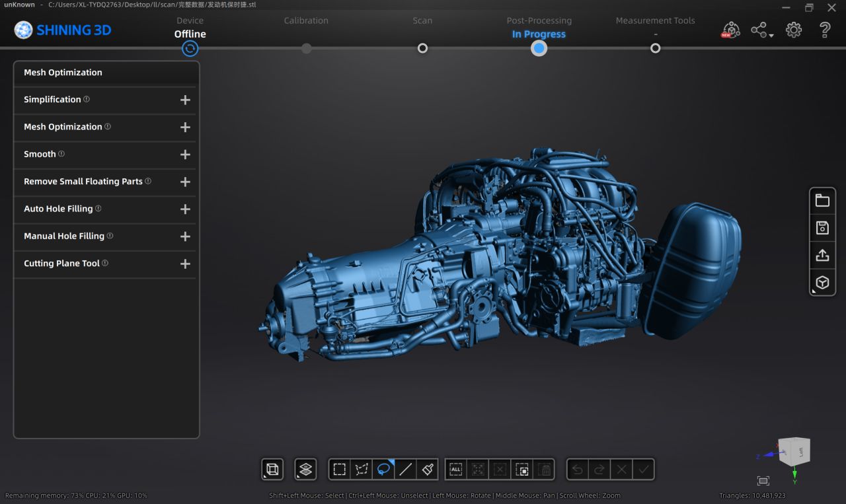Click the Remaining memory status text
The image size is (846, 504).
[x=76, y=495]
